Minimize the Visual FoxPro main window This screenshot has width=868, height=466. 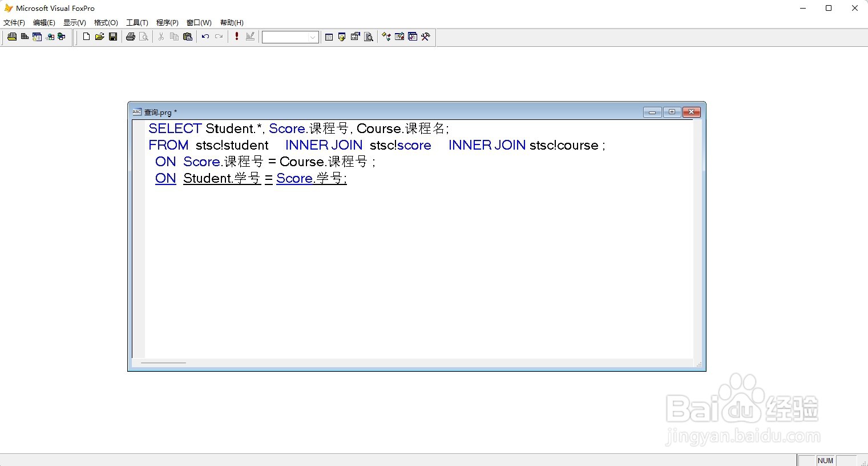[803, 8]
